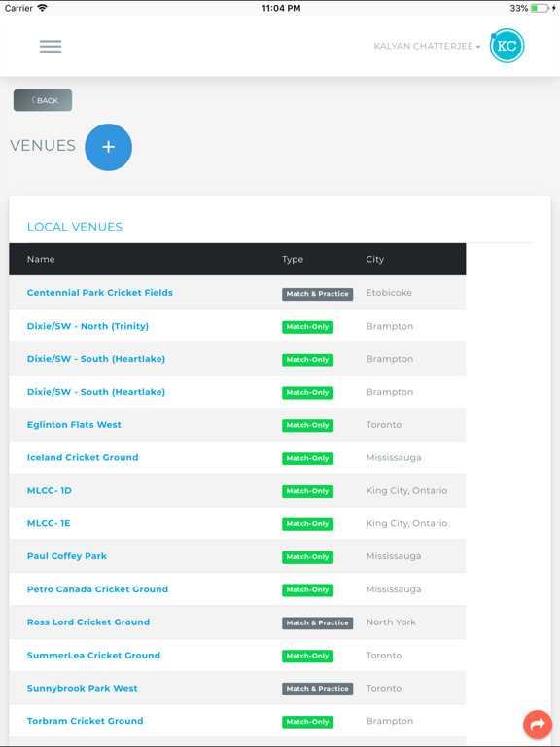Go back using the Back button

pyautogui.click(x=43, y=100)
